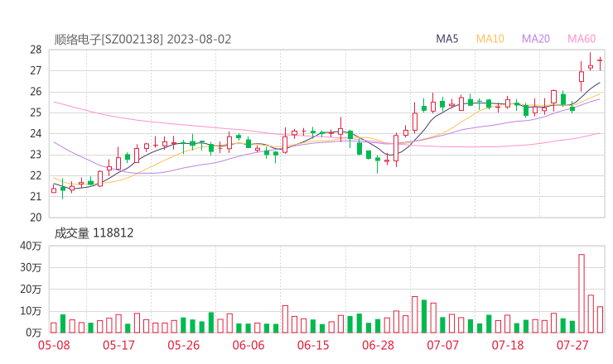Click the 25 price axis label
The height and width of the screenshot is (364, 613).
pyautogui.click(x=36, y=113)
